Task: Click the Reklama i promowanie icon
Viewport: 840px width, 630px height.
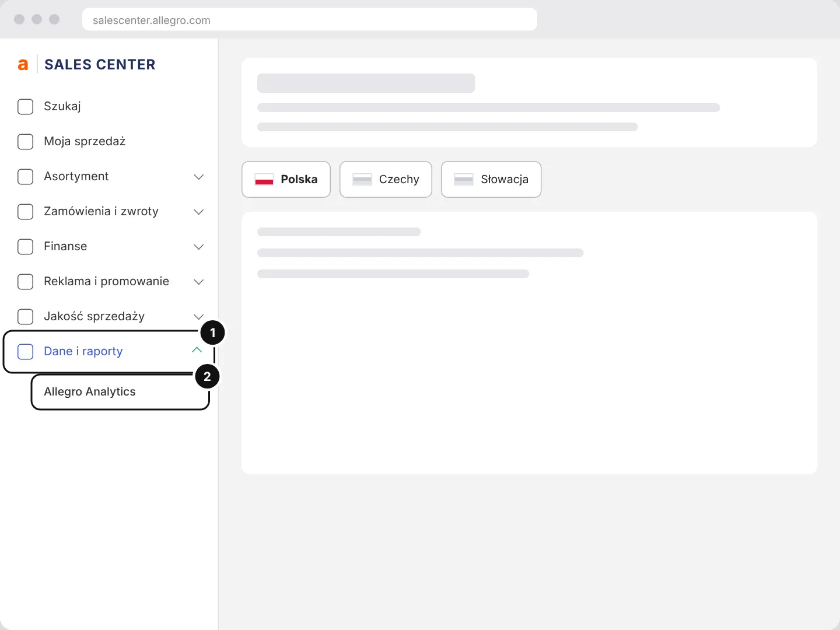Action: click(x=26, y=282)
